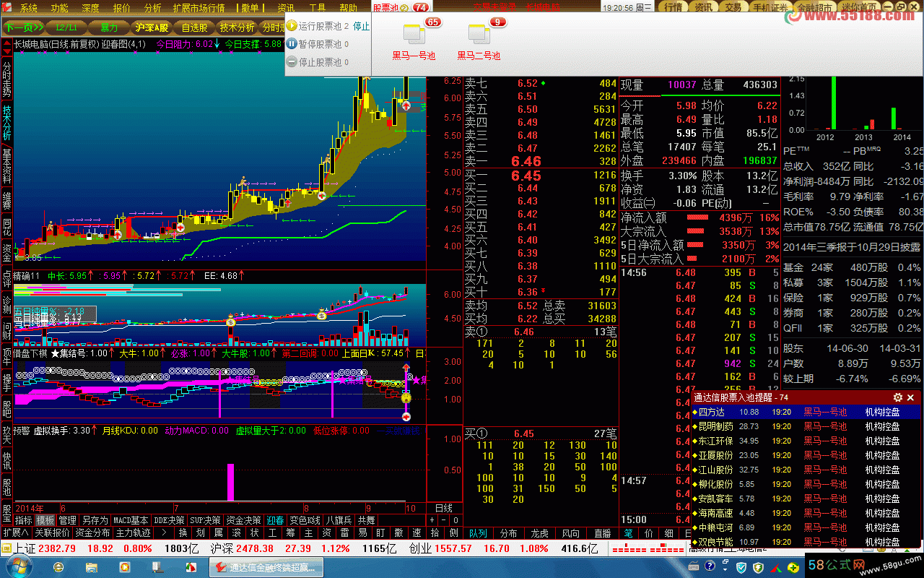This screenshot has height=578, width=924.
Task: Switch to the 直播 tab
Action: click(x=602, y=533)
